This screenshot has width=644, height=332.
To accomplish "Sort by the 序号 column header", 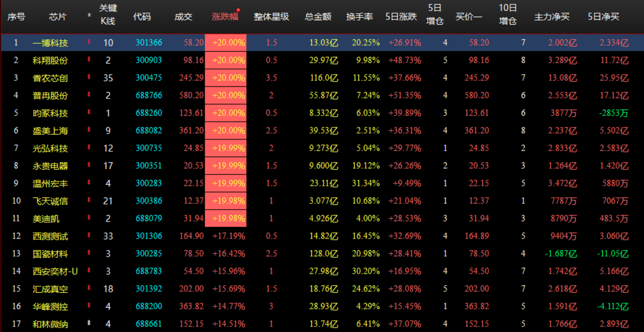I will pos(16,16).
